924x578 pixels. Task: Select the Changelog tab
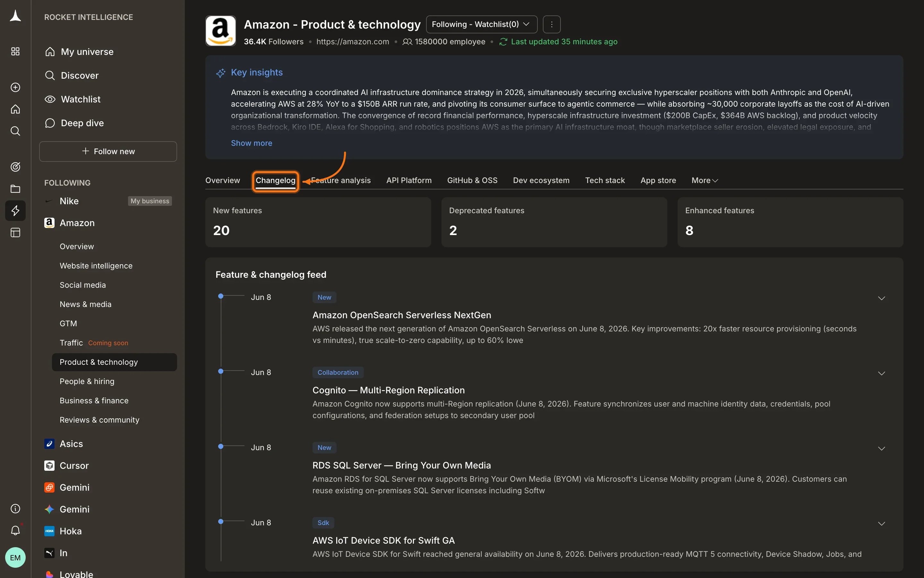(275, 180)
